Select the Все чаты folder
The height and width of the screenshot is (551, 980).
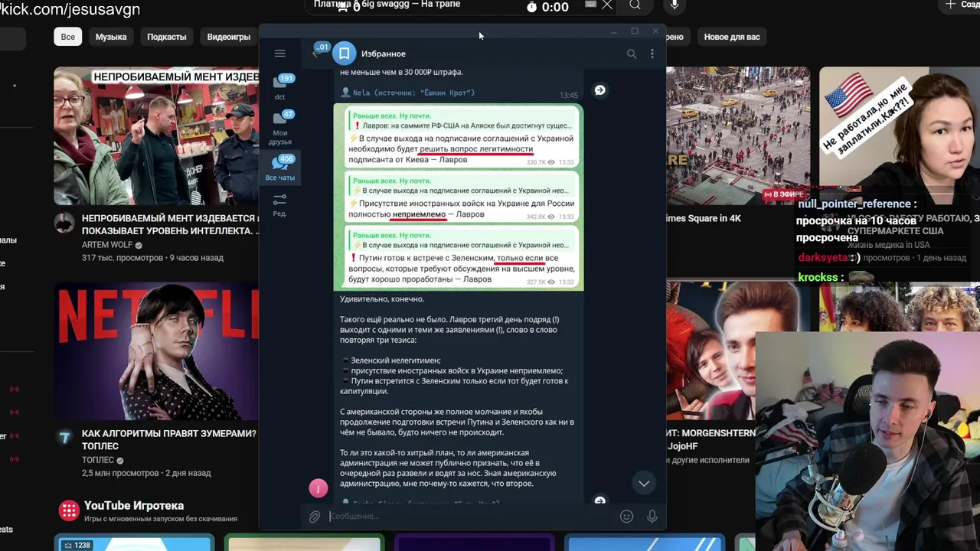tap(280, 168)
